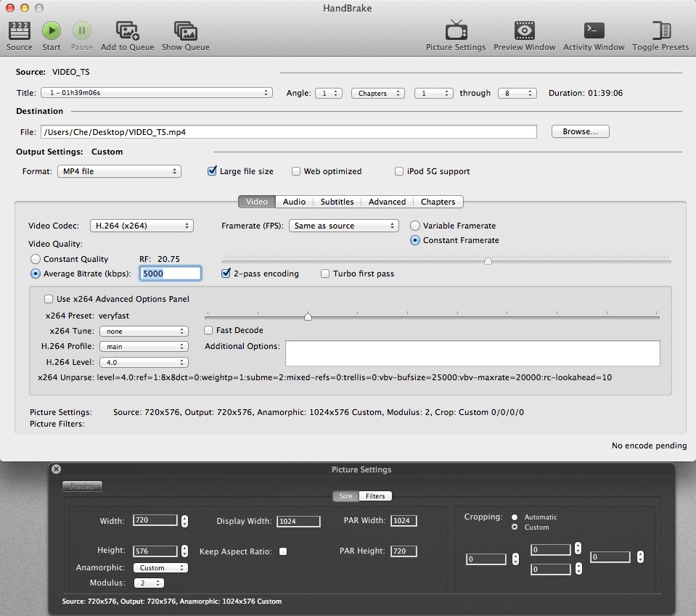
Task: Select Constant Quality radio button
Action: pyautogui.click(x=36, y=259)
